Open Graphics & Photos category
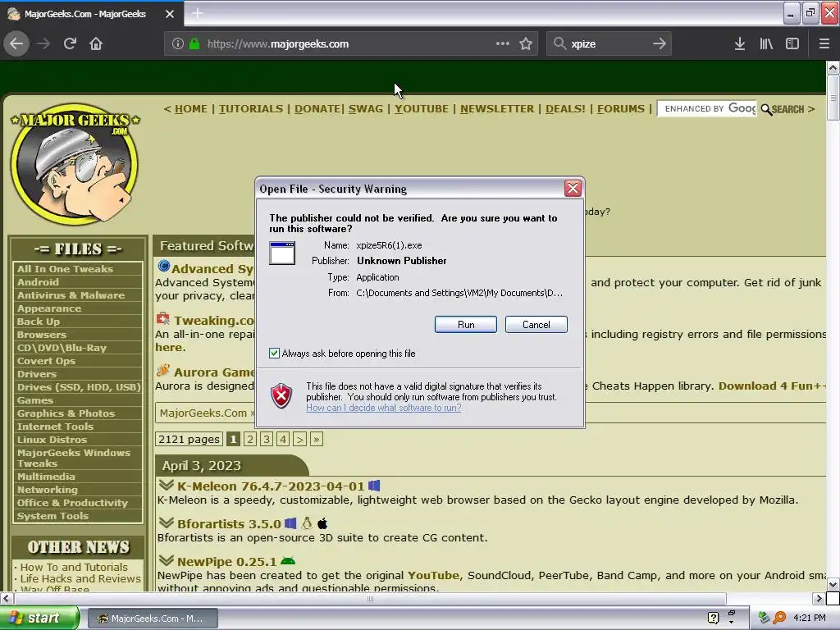This screenshot has height=630, width=840. coord(66,413)
